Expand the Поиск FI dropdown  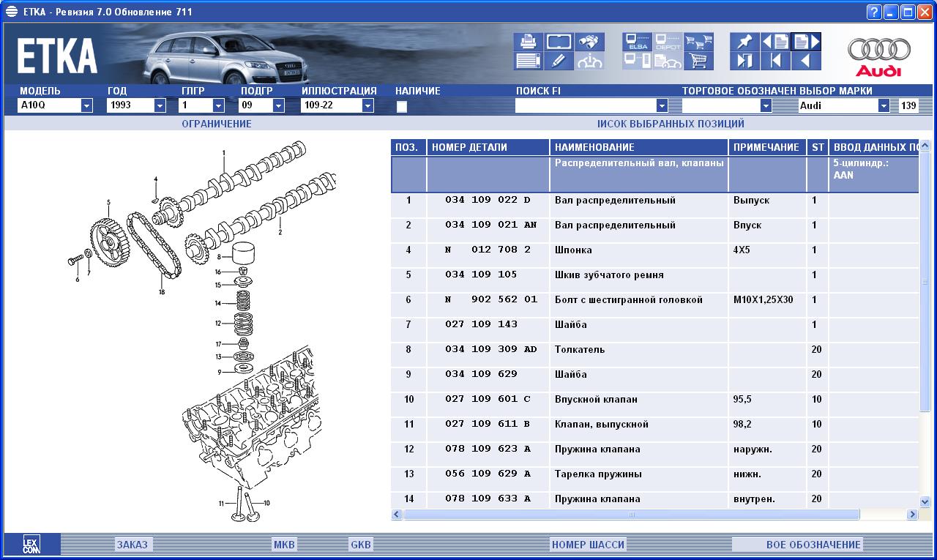click(662, 105)
